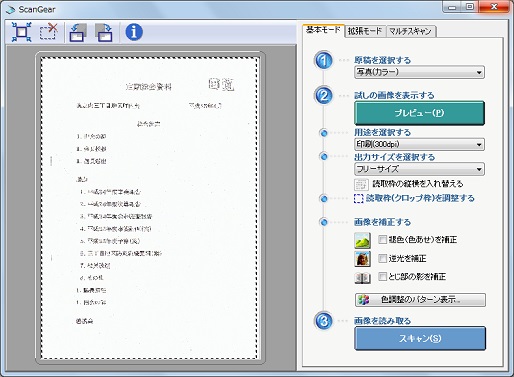Viewport: 514px width, 377px height.
Task: Click the gutter shadow book icon
Action: (x=362, y=278)
